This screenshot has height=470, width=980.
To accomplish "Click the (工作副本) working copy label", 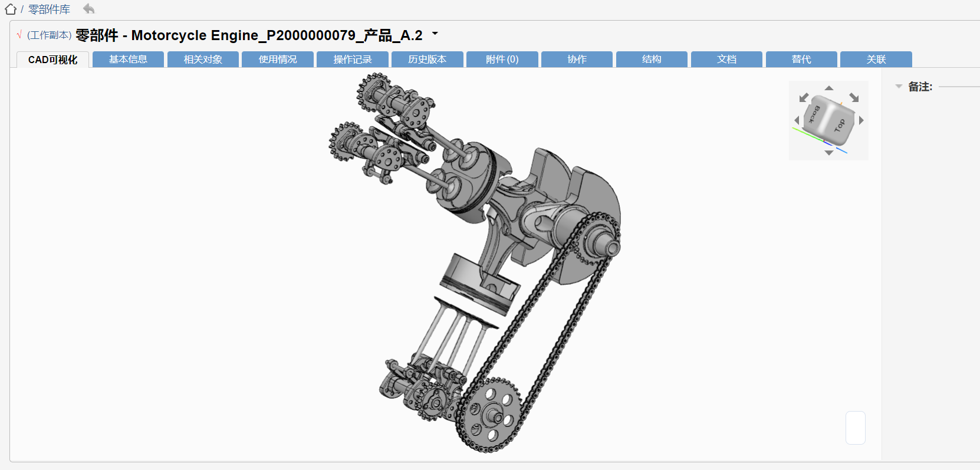I will pos(50,35).
